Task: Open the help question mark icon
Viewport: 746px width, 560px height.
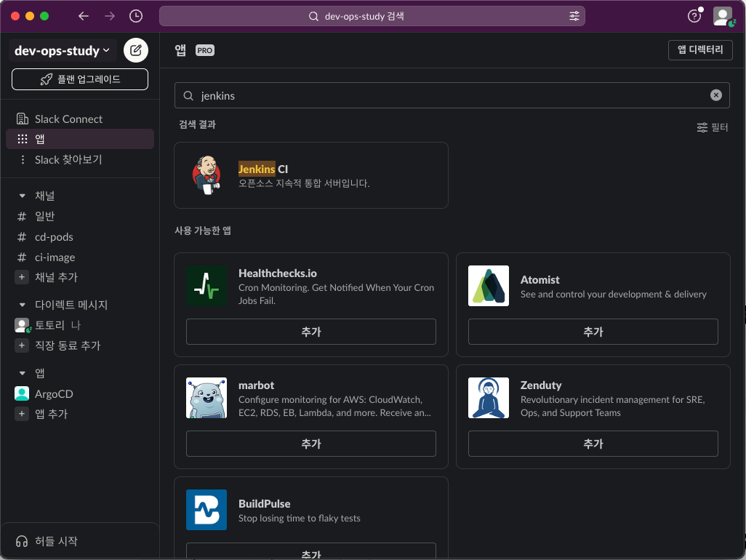Action: click(694, 16)
